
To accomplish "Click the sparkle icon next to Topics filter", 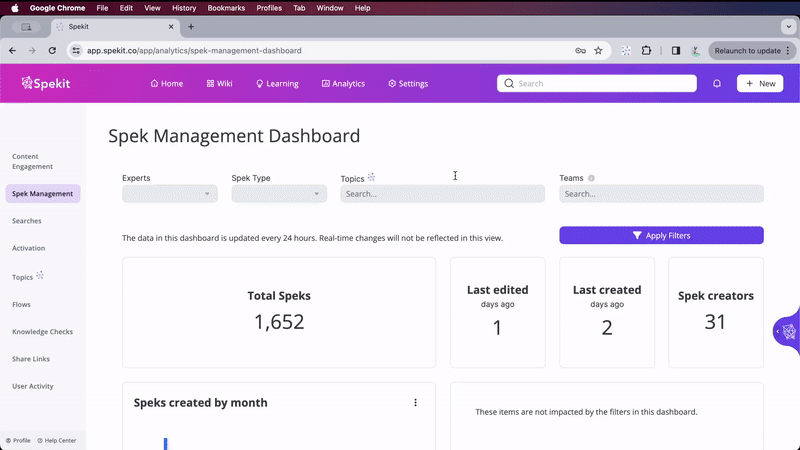I will (x=371, y=177).
